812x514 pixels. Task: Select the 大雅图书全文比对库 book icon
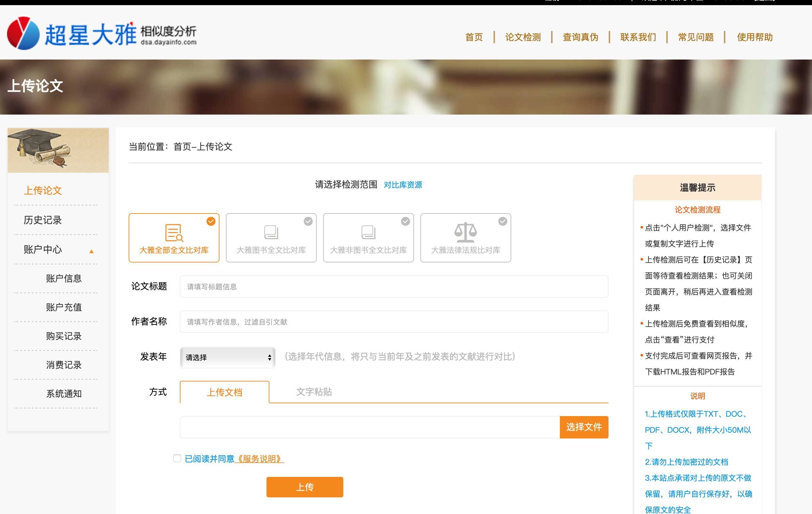tap(271, 232)
